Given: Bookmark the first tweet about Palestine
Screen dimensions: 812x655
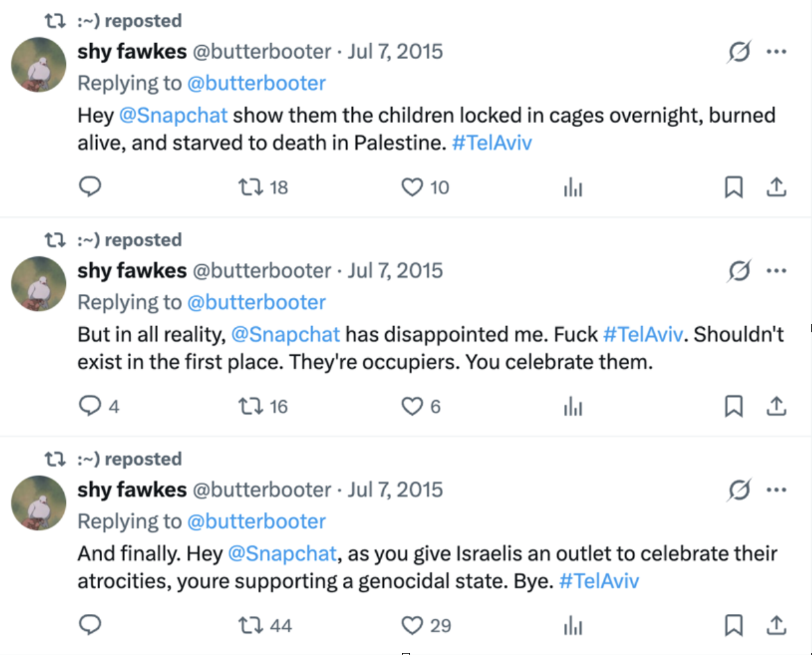Looking at the screenshot, I should click(733, 187).
